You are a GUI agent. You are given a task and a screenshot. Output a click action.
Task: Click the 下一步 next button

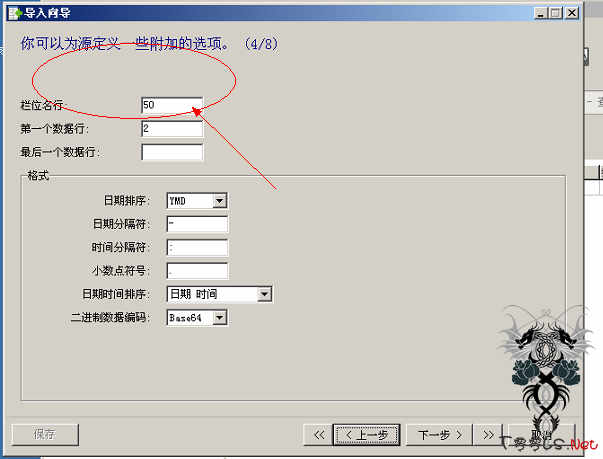[439, 435]
